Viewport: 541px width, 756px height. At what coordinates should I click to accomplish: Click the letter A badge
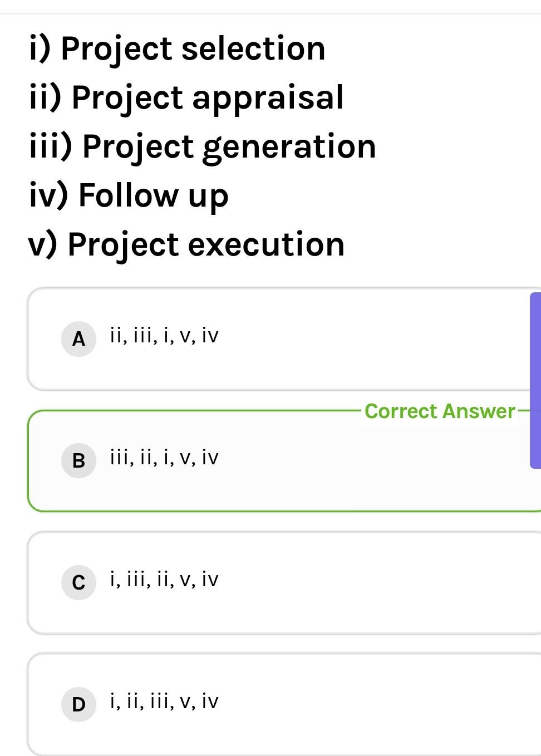tap(78, 338)
